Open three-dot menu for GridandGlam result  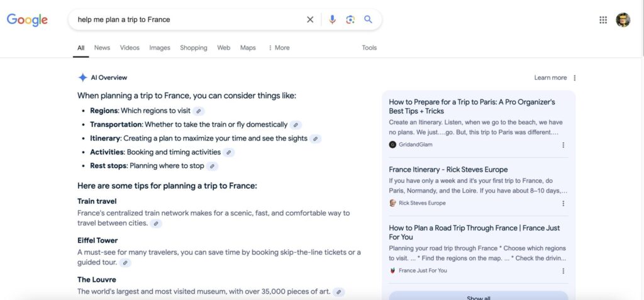point(563,145)
